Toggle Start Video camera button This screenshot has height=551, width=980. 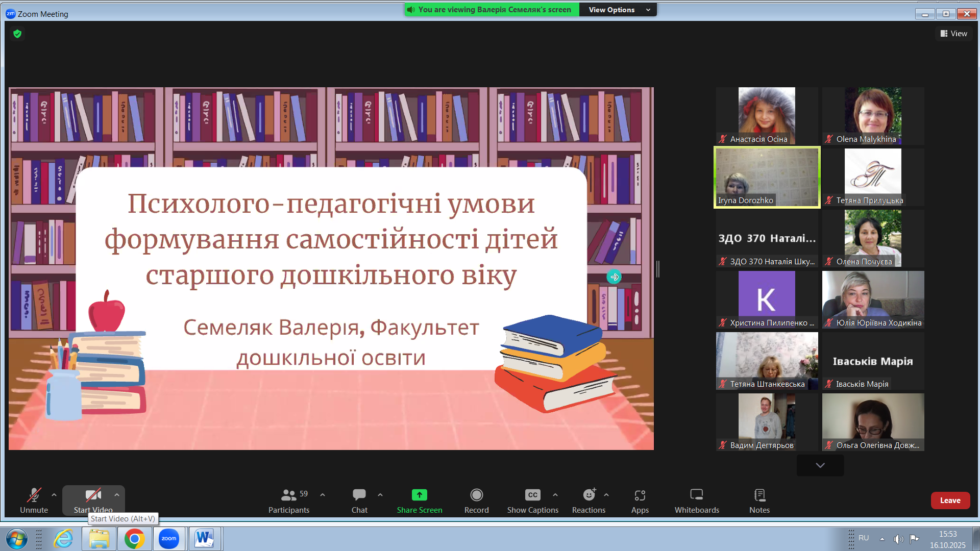[x=93, y=495]
